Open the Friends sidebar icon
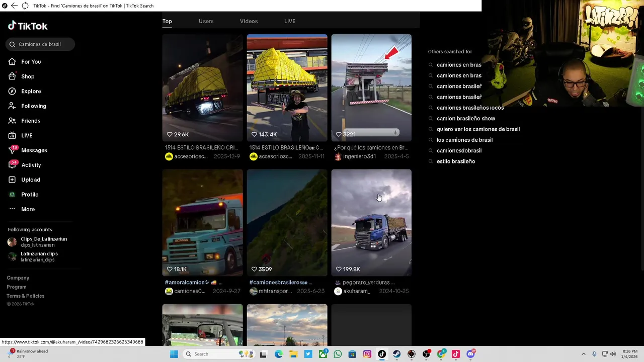The height and width of the screenshot is (362, 644). click(x=12, y=121)
